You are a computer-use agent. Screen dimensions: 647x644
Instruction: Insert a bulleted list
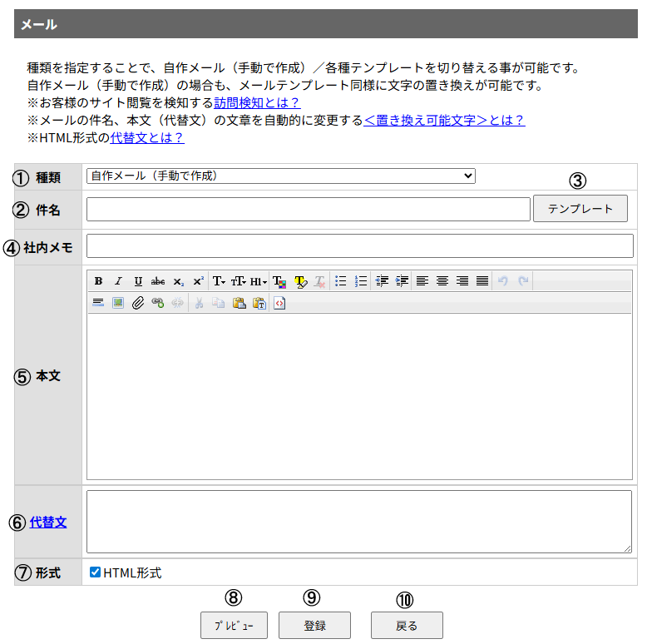[x=340, y=281]
